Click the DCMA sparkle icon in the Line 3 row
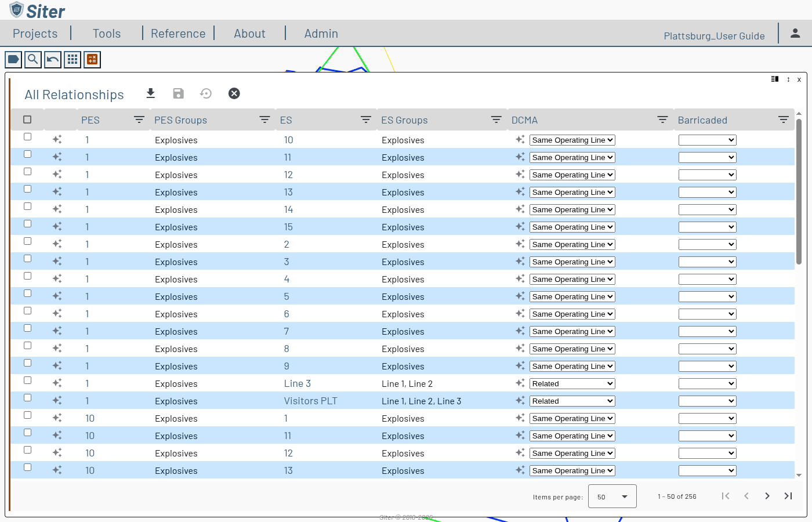This screenshot has width=812, height=522. click(520, 383)
